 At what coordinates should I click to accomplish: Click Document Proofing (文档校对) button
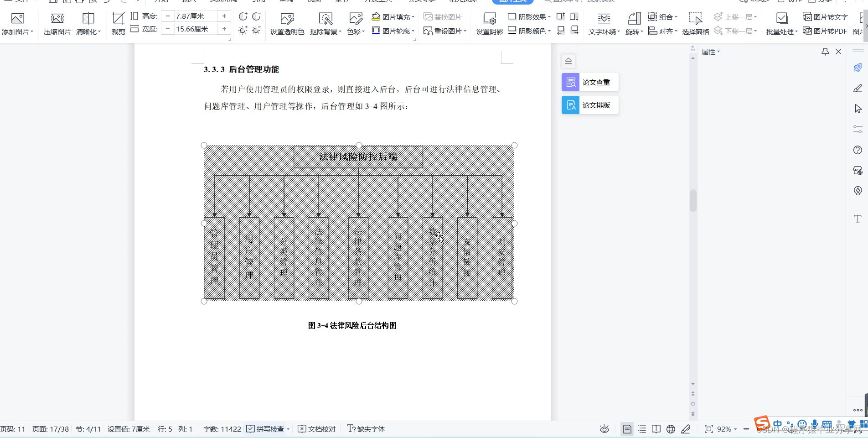316,429
